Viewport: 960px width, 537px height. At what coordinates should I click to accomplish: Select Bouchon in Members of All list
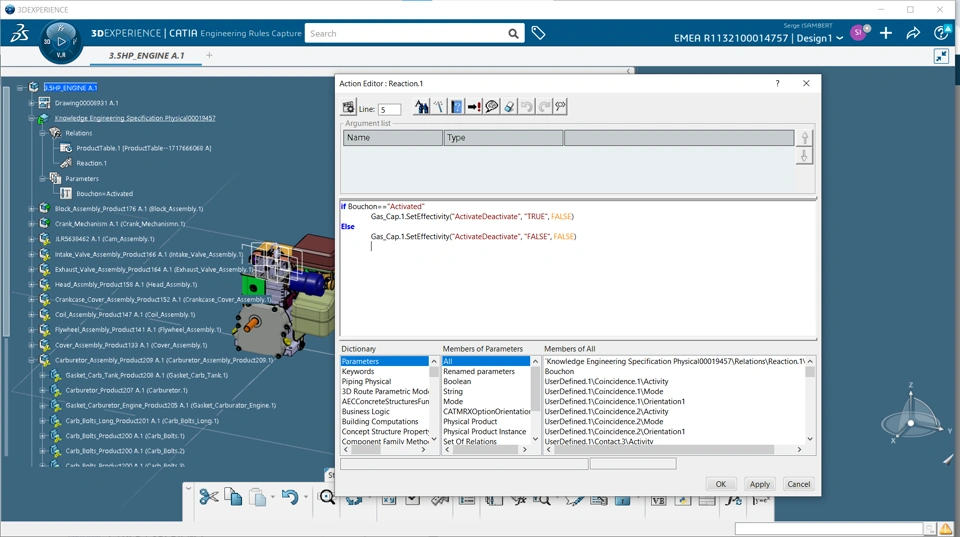559,371
